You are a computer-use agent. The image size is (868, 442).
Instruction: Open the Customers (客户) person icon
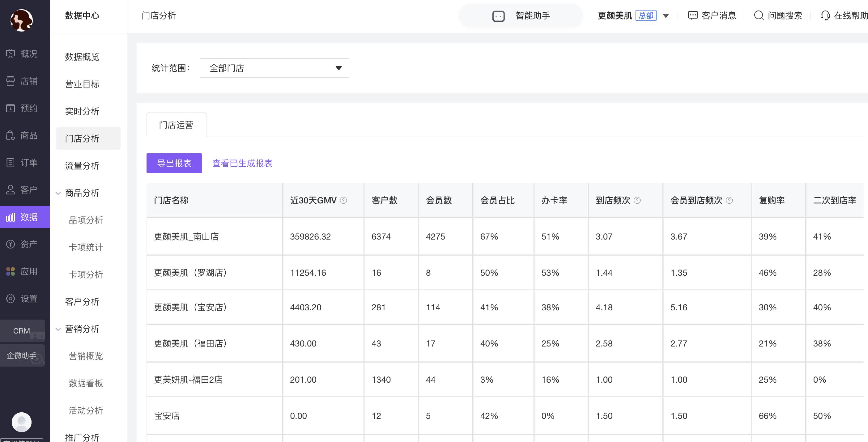coord(11,190)
